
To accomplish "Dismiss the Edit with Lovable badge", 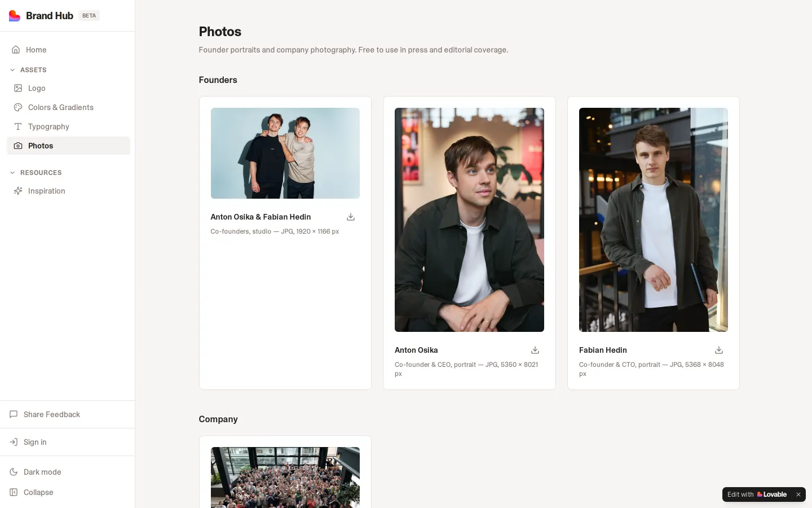I will (798, 494).
